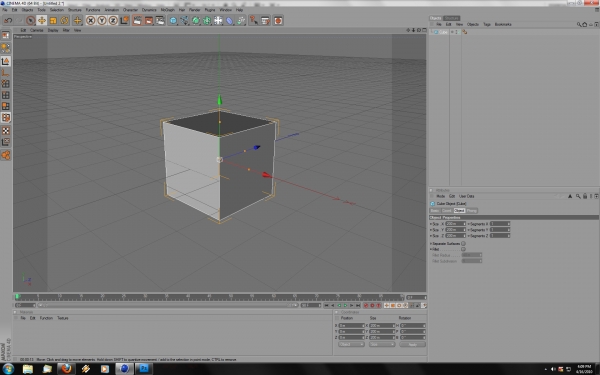Viewport: 600px width, 375px height.
Task: Toggle X-axis lock
Action: pos(91,20)
